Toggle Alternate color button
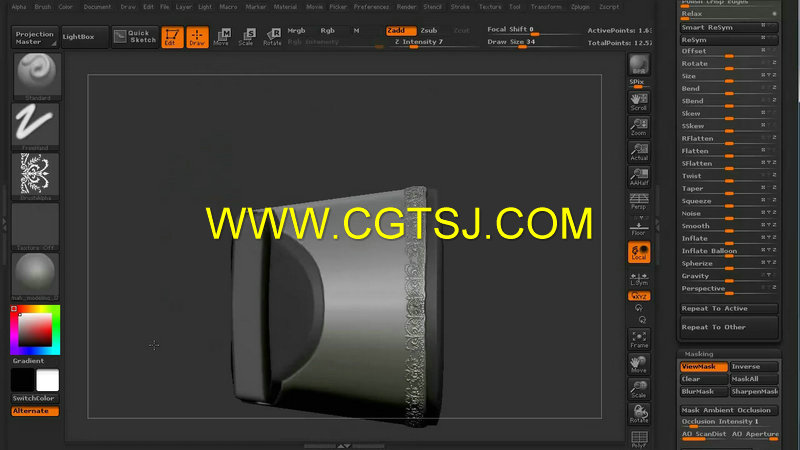This screenshot has width=800, height=450. tap(34, 411)
